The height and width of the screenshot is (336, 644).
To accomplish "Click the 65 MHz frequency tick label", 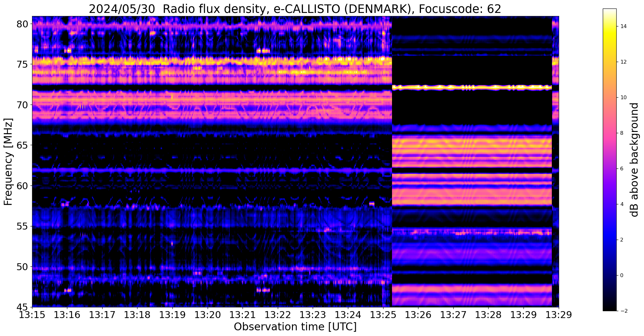I will [x=22, y=145].
